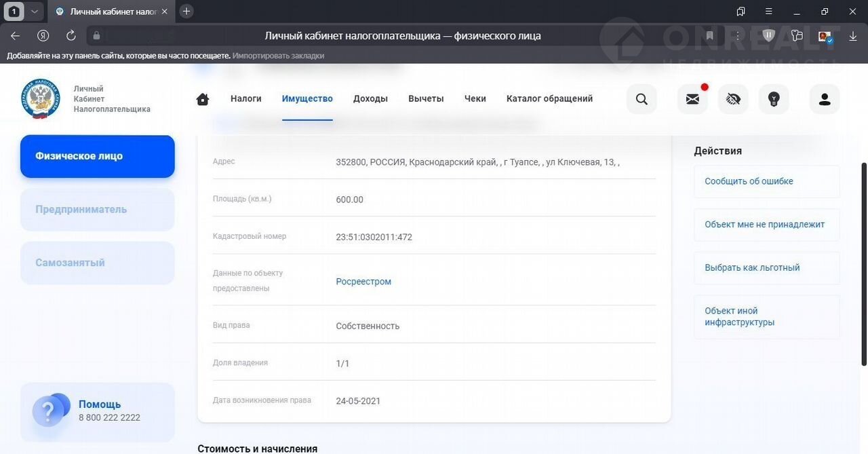This screenshot has width=868, height=454.
Task: Click the Росреестром data source link
Action: tap(363, 282)
